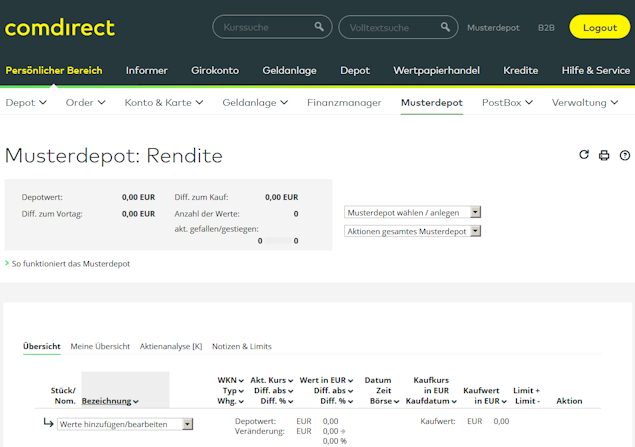The image size is (635, 447).
Task: Switch to the Meine Übersicht tab
Action: [x=100, y=346]
